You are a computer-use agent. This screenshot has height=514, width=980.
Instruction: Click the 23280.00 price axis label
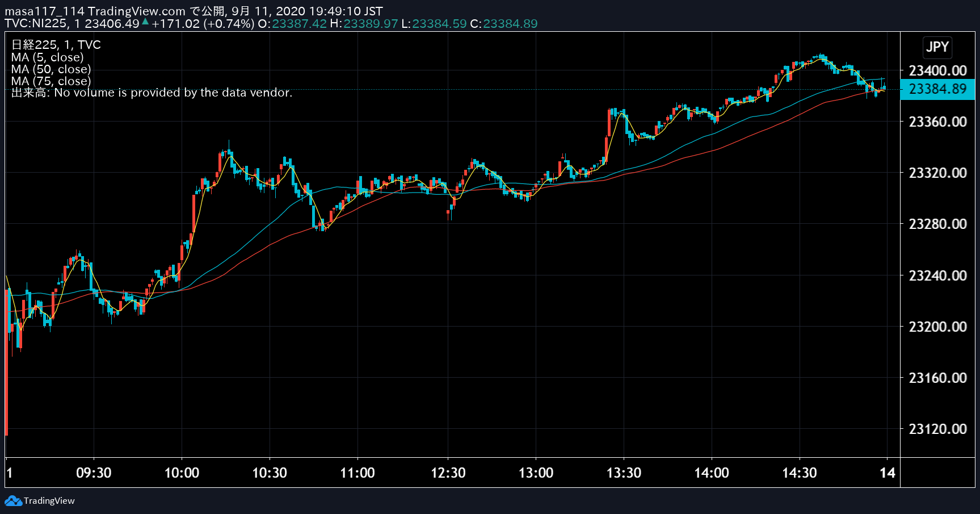click(x=937, y=224)
